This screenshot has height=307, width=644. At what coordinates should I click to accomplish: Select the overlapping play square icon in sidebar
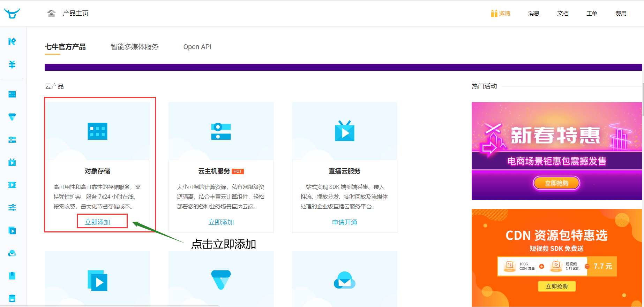pyautogui.click(x=12, y=230)
